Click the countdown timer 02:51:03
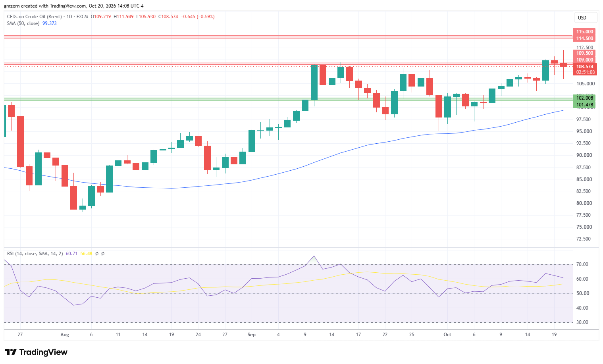Screen dimensions: 603x364 (585, 72)
